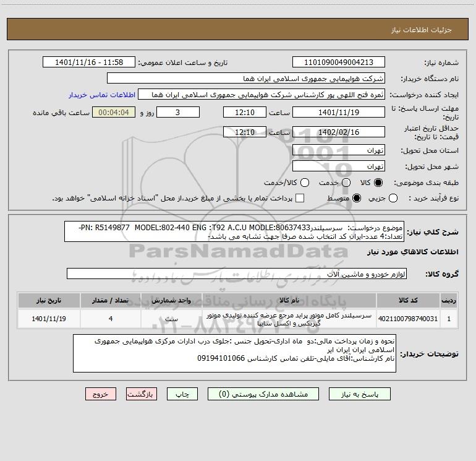Toggle the اسناد خزانه اسلامی payment checkbox
This screenshot has width=476, height=461.
point(300,198)
